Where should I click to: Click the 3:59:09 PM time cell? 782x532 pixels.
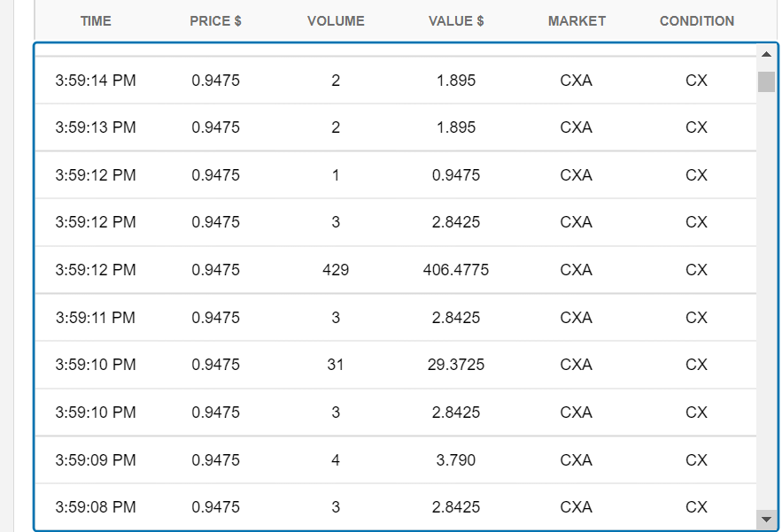(96, 460)
